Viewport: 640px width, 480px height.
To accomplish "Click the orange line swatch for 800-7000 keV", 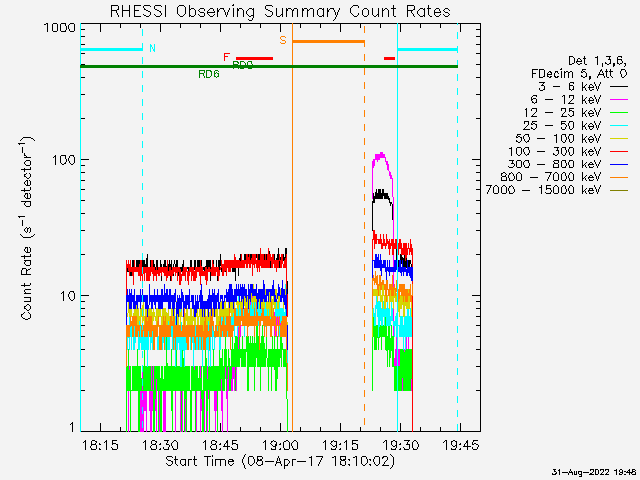I will click(619, 178).
